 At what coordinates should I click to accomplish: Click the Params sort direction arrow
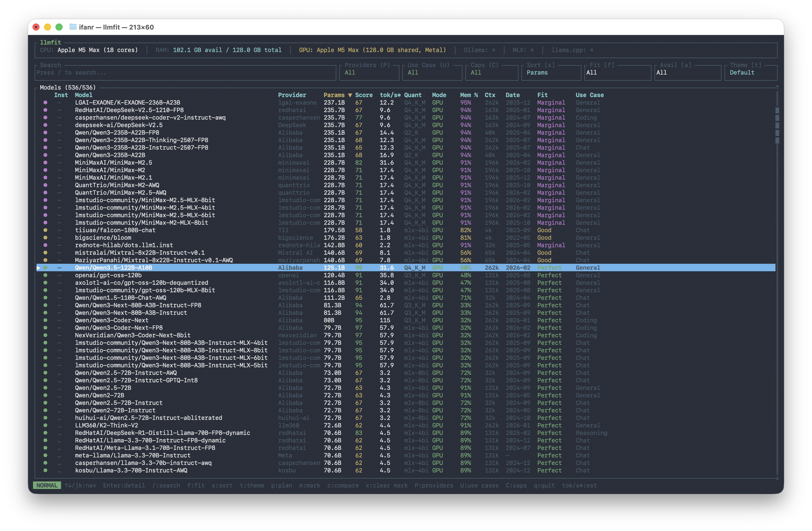pos(350,95)
